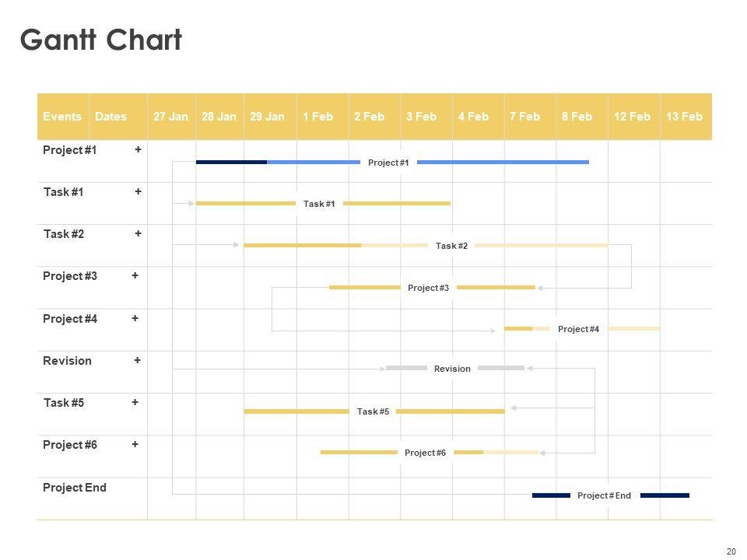
Task: Expand the Project #6 row plus sign
Action: tap(135, 444)
